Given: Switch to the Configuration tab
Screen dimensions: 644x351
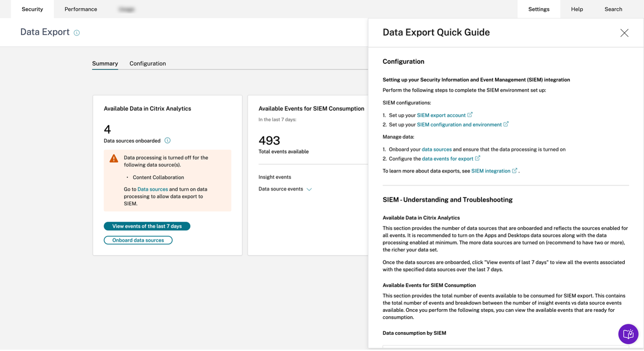Looking at the screenshot, I should (x=148, y=64).
